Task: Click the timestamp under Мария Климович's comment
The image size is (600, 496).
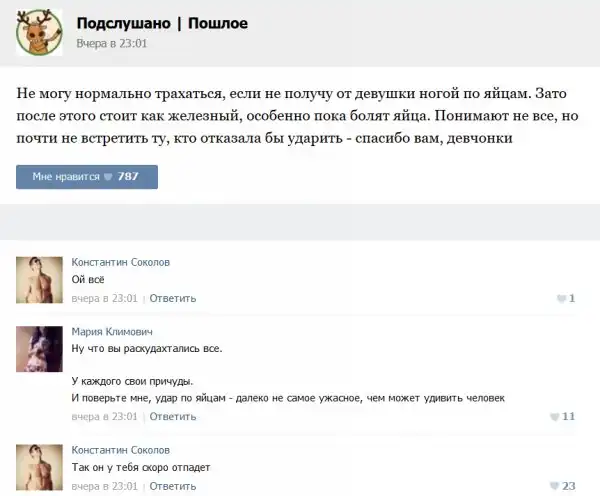Action: click(x=104, y=416)
